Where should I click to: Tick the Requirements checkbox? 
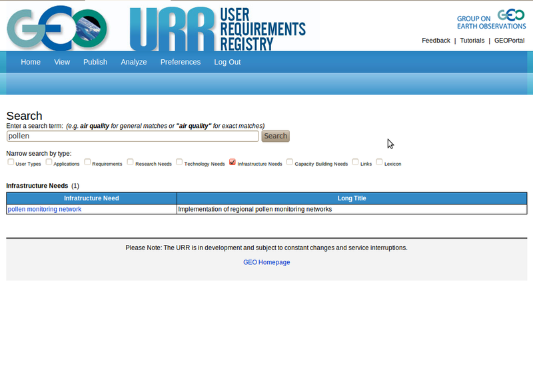pyautogui.click(x=87, y=162)
